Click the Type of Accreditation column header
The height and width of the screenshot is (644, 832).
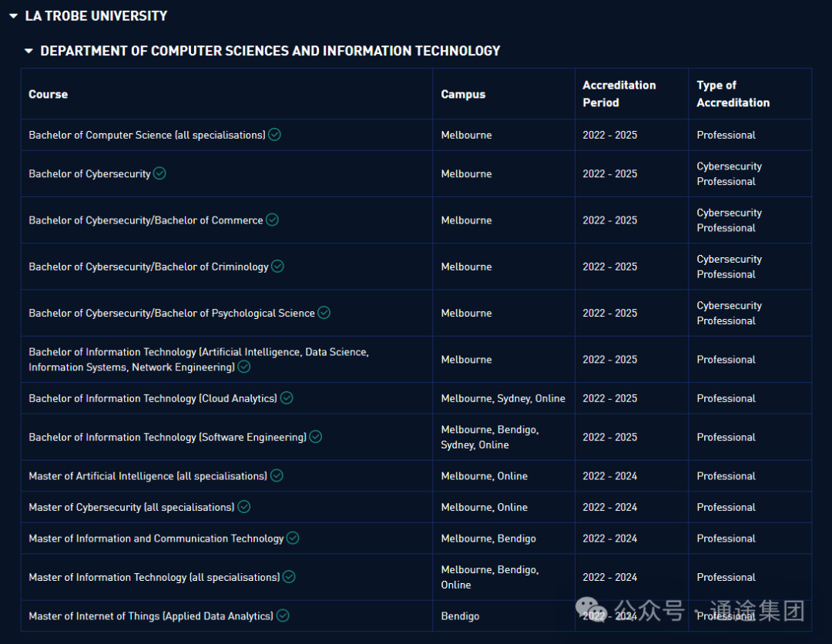tap(733, 94)
